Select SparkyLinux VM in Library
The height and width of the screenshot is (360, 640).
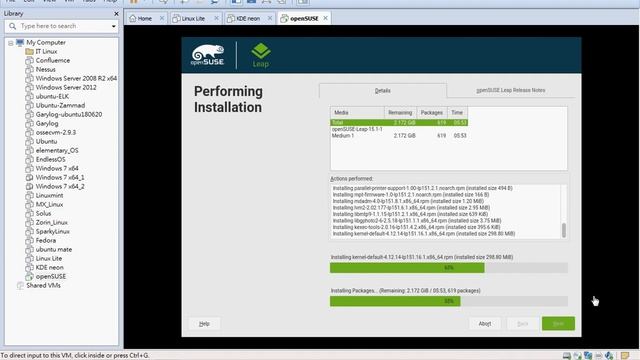tap(52, 231)
